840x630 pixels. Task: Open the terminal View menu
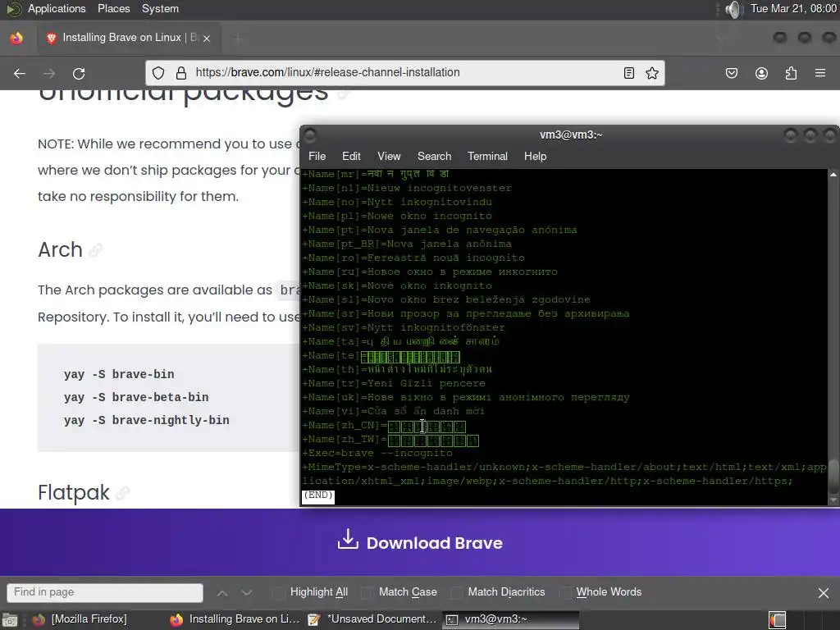tap(389, 157)
